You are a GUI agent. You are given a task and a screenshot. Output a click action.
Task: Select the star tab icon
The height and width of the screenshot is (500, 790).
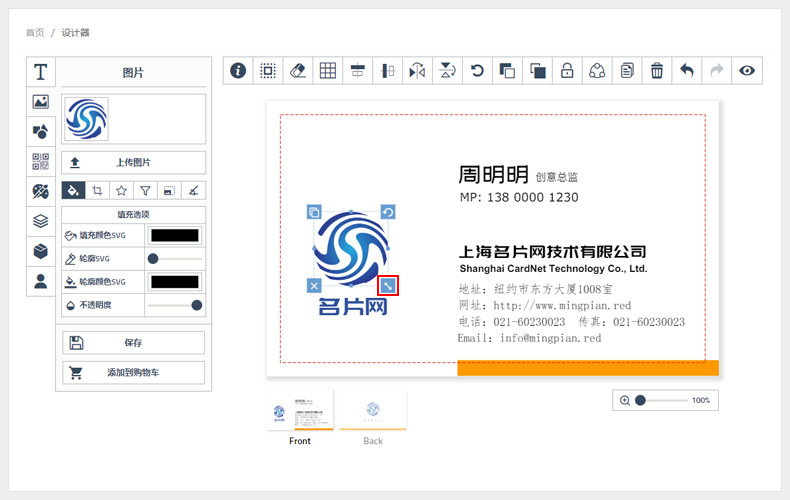coord(121,191)
